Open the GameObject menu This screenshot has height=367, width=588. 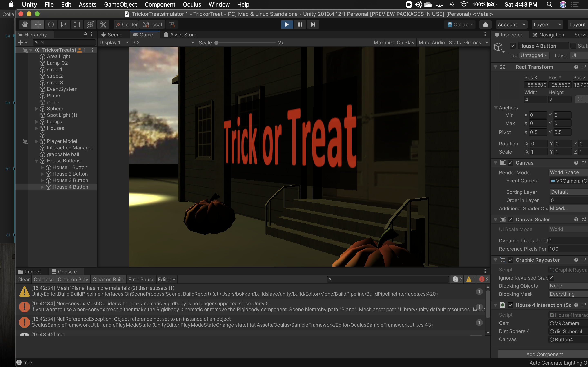(120, 4)
